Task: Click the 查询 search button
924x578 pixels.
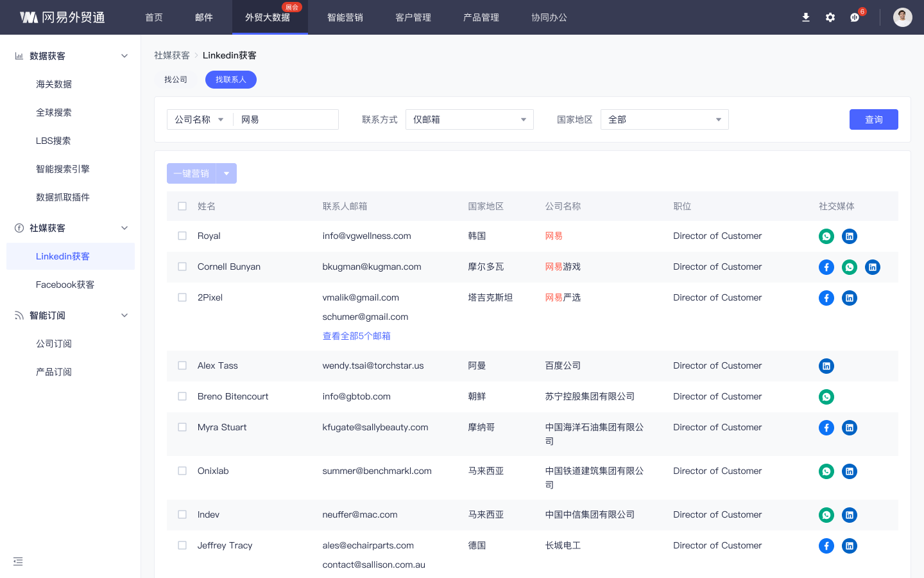Action: (874, 119)
